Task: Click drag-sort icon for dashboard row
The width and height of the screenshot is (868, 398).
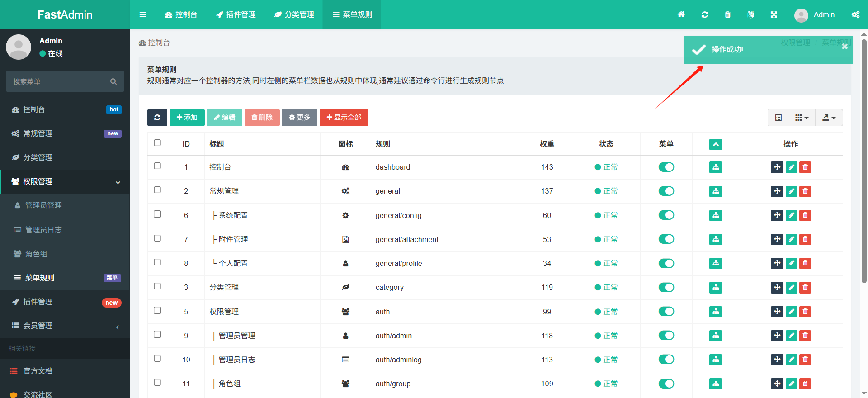Action: point(777,167)
